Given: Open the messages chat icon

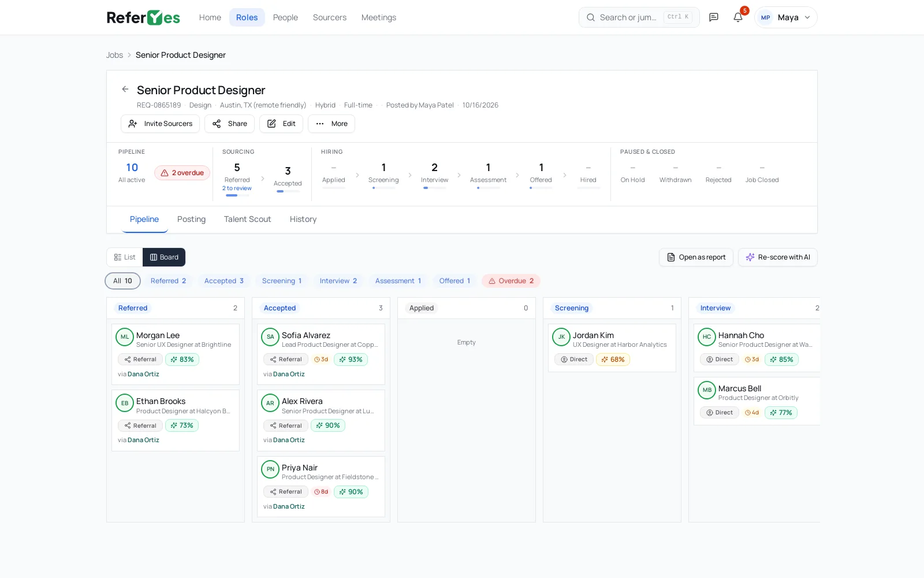Looking at the screenshot, I should (x=714, y=17).
